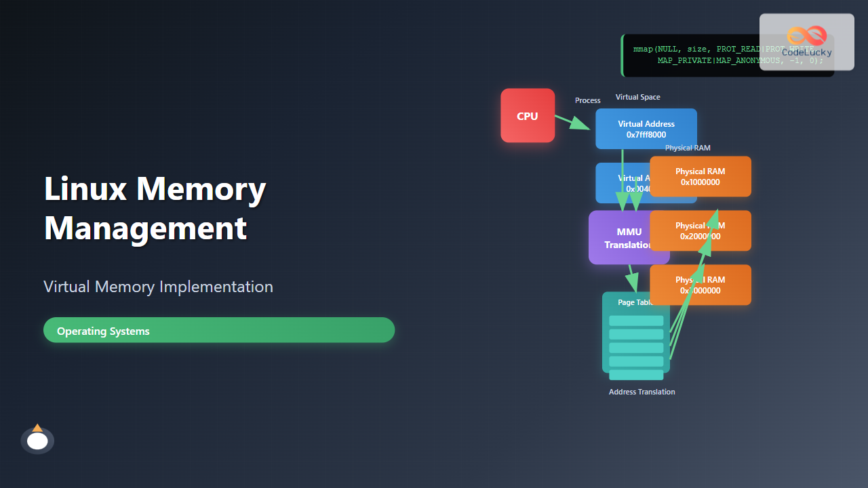
Task: Click the CodeLucky infinity logo
Action: tap(806, 36)
